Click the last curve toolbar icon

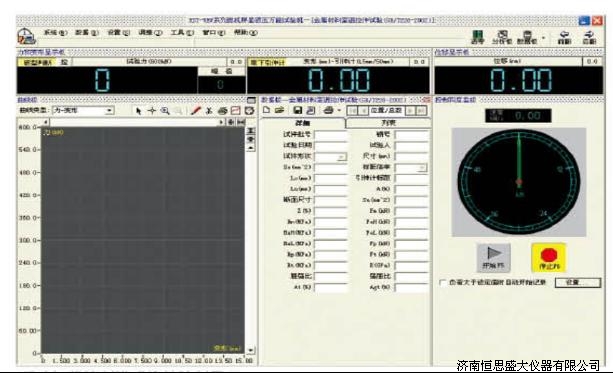(249, 111)
